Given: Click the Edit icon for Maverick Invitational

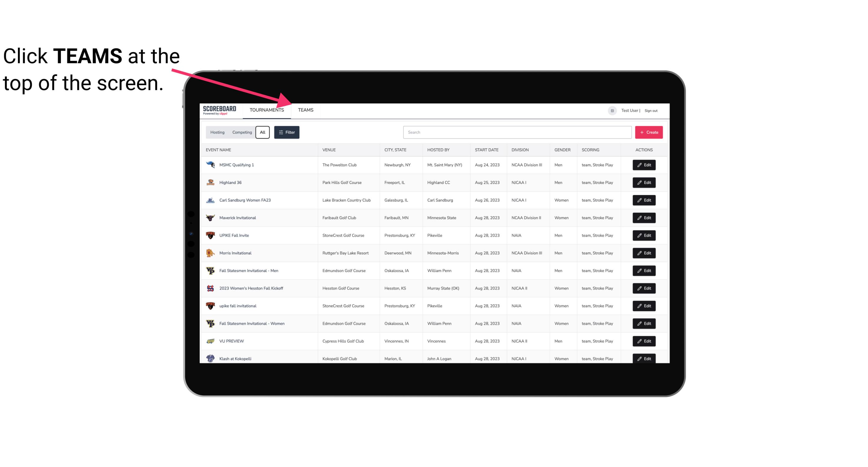Looking at the screenshot, I should coord(644,217).
